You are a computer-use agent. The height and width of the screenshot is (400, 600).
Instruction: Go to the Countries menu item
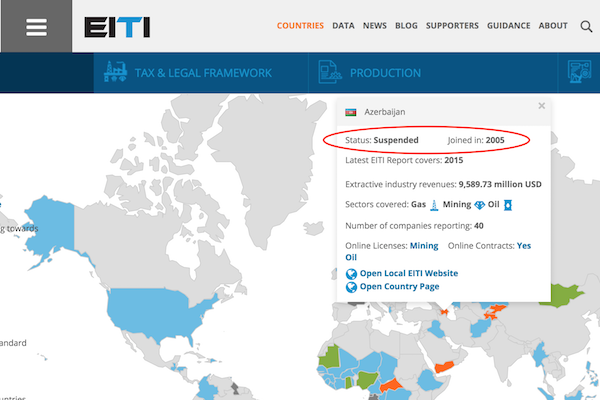[x=300, y=26]
